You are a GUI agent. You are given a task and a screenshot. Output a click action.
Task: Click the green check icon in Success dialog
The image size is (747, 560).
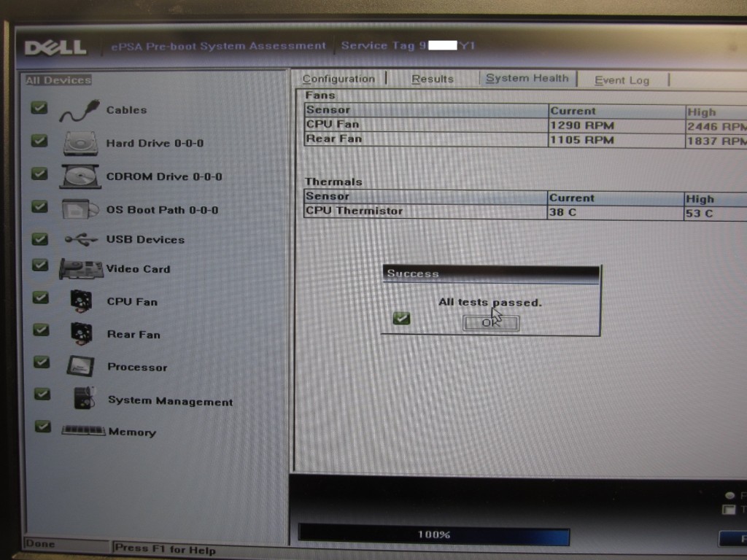click(x=402, y=318)
